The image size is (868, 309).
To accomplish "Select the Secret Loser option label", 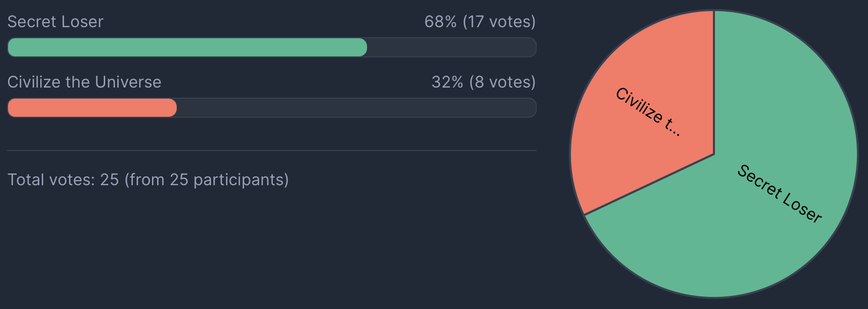I will pyautogui.click(x=55, y=22).
